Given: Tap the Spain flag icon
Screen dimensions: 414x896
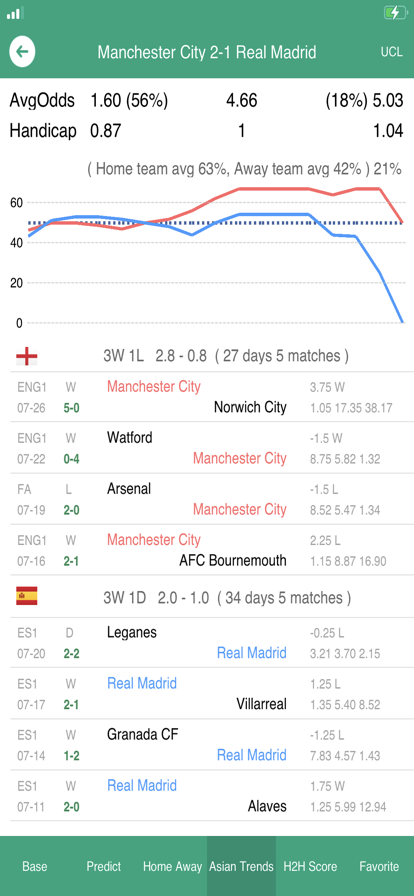Looking at the screenshot, I should (27, 597).
